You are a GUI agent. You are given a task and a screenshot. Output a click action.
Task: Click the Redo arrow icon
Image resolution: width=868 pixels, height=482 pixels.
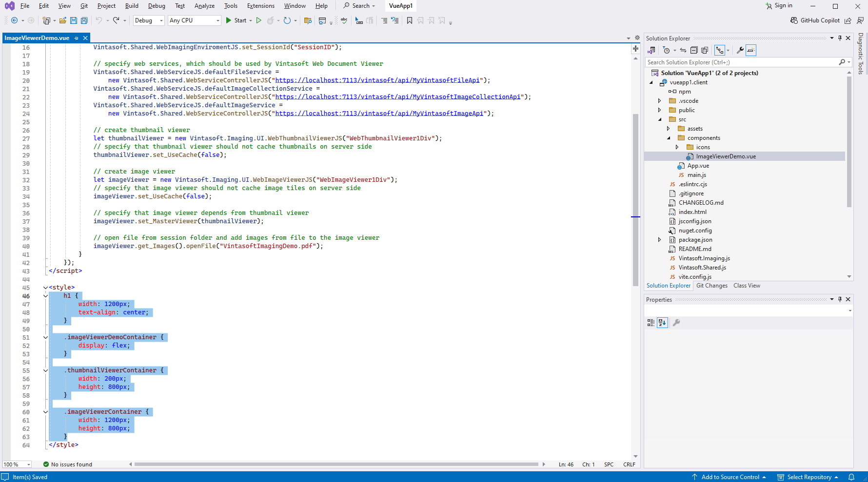click(x=116, y=20)
